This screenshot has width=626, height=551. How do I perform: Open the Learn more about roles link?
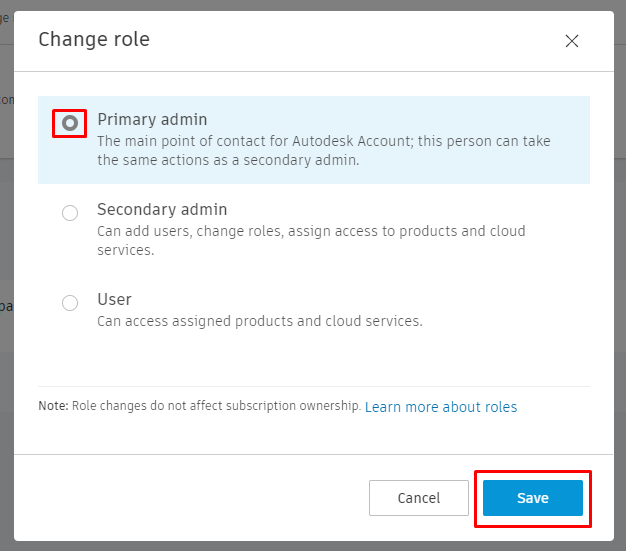point(441,407)
